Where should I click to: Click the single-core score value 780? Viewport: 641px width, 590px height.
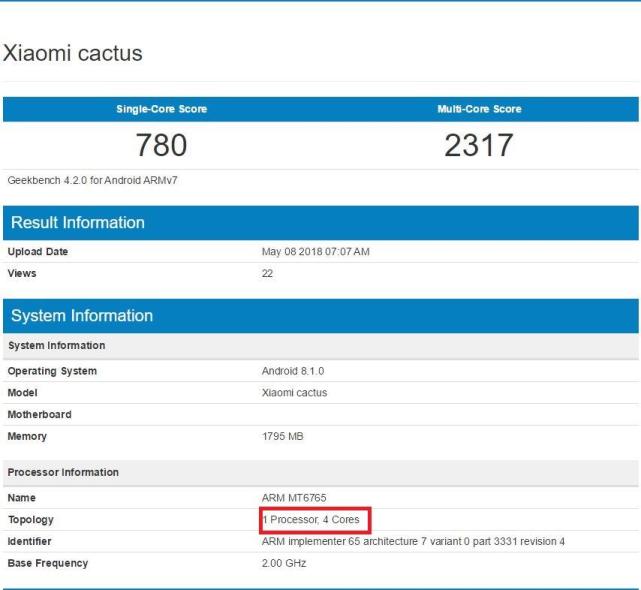pos(161,145)
